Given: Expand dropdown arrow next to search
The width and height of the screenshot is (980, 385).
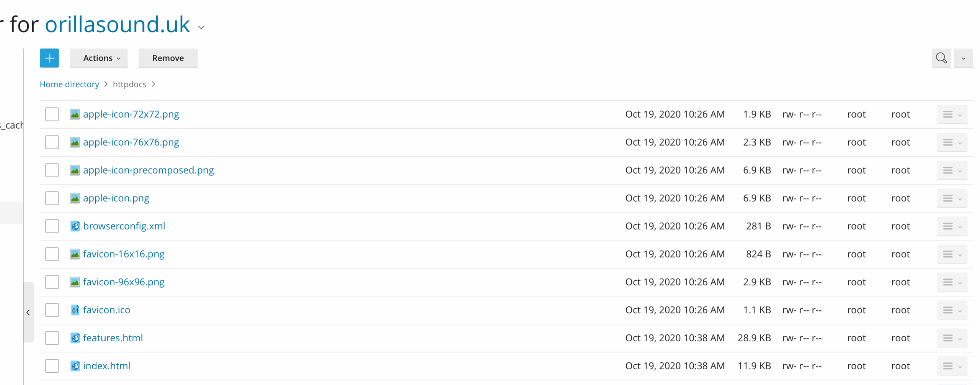Looking at the screenshot, I should 964,58.
